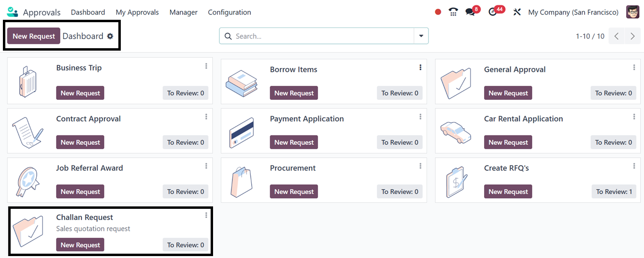Click the Approvals app logo icon

coord(12,12)
